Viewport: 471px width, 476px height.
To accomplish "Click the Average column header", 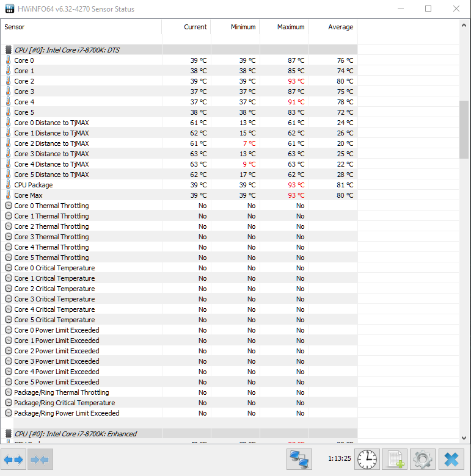I will (x=333, y=27).
